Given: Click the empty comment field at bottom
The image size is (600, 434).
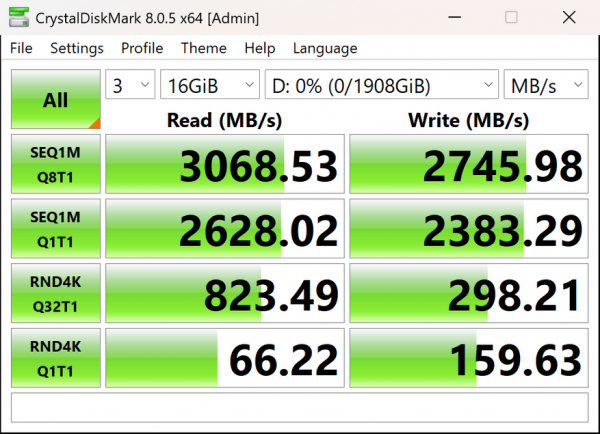Looking at the screenshot, I should 300,408.
